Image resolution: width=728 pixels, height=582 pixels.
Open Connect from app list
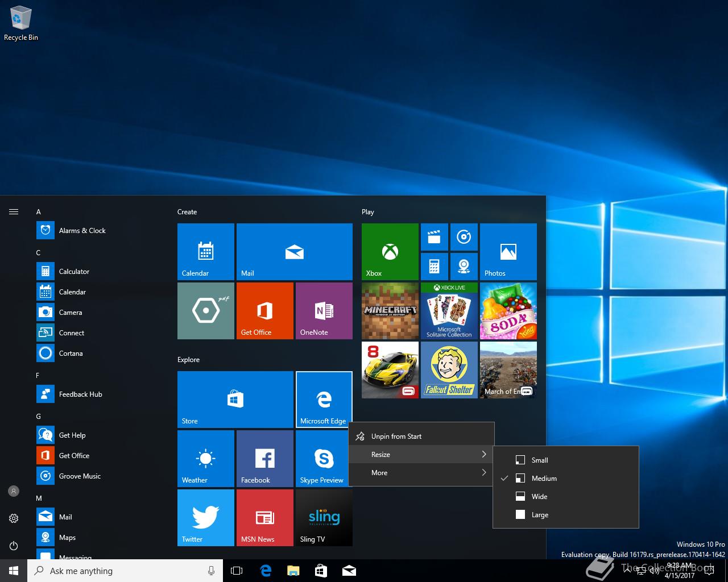[100, 333]
